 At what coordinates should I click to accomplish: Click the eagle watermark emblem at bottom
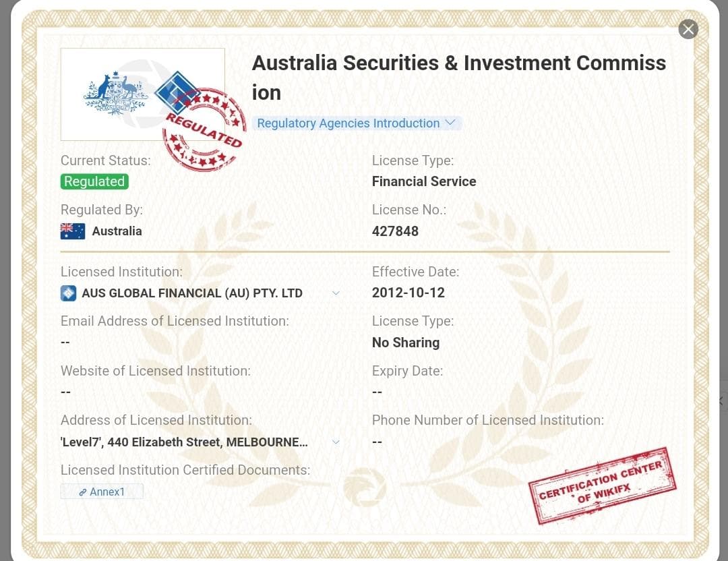(x=365, y=487)
